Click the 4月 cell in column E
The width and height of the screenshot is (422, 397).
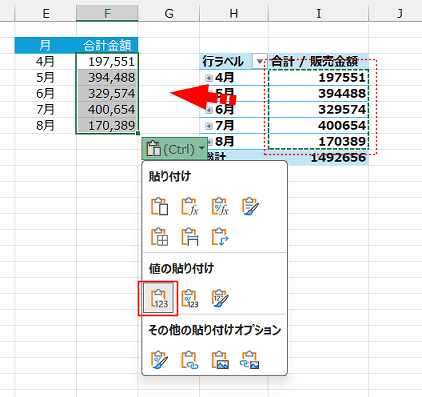(x=45, y=61)
